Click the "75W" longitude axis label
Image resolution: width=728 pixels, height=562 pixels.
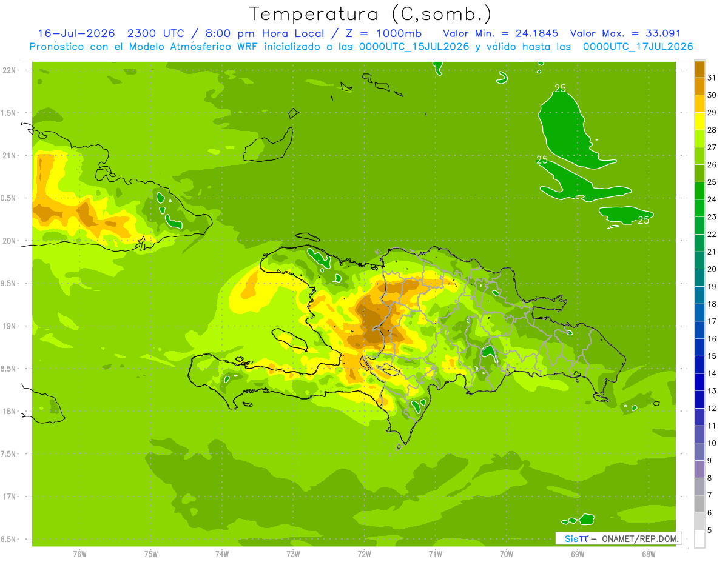[x=151, y=554]
